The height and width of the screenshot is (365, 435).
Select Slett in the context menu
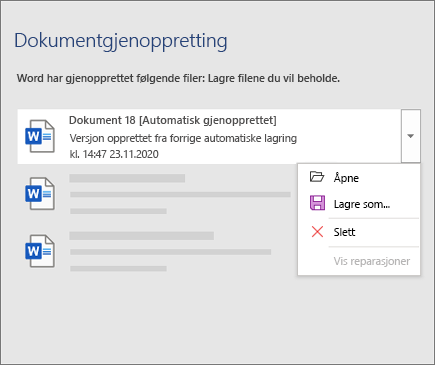pyautogui.click(x=359, y=232)
